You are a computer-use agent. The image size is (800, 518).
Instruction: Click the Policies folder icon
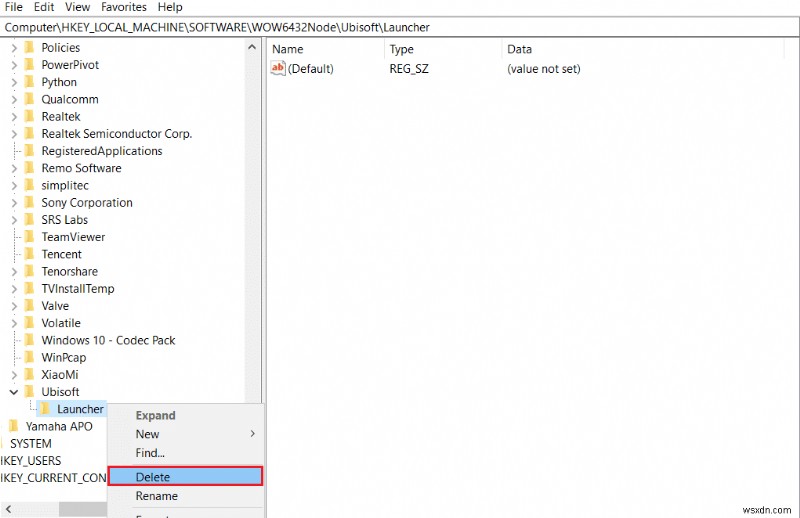click(30, 47)
